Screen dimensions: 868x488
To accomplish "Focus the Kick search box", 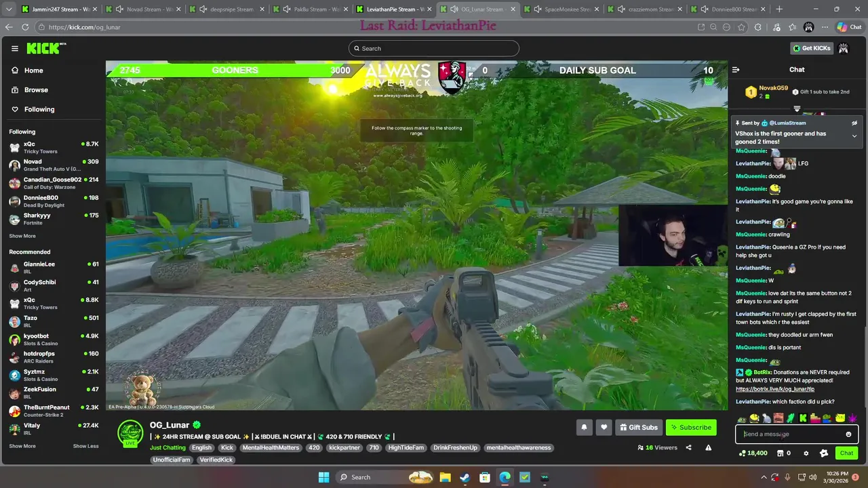I will tap(434, 48).
